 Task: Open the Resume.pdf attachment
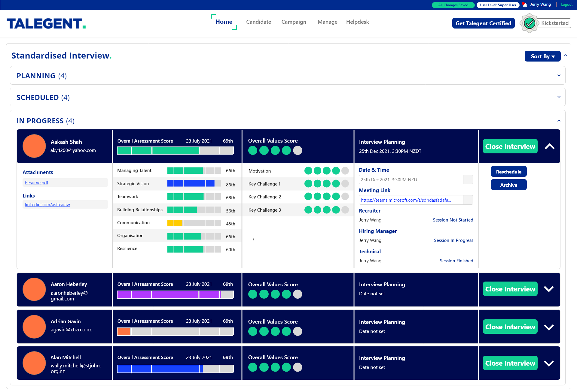(x=36, y=182)
